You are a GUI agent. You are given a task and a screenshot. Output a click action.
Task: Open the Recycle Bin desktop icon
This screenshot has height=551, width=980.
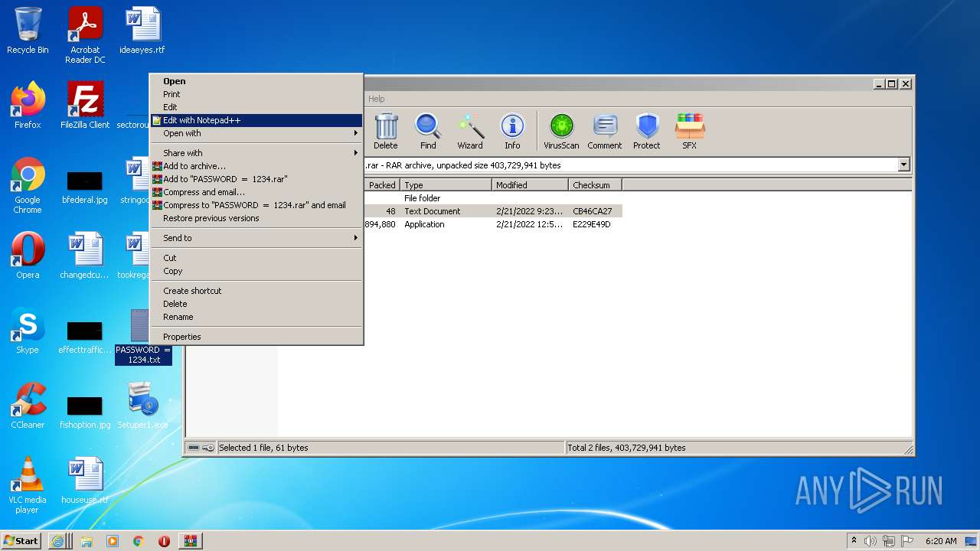pyautogui.click(x=28, y=31)
